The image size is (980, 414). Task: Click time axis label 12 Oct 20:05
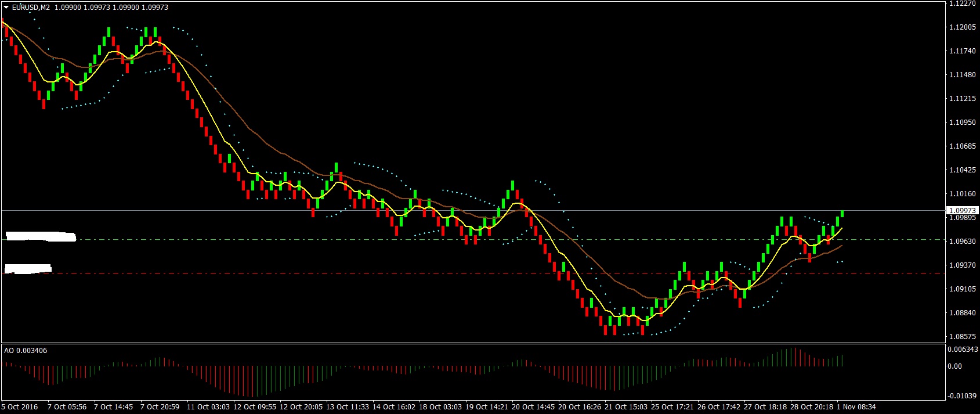tap(301, 407)
